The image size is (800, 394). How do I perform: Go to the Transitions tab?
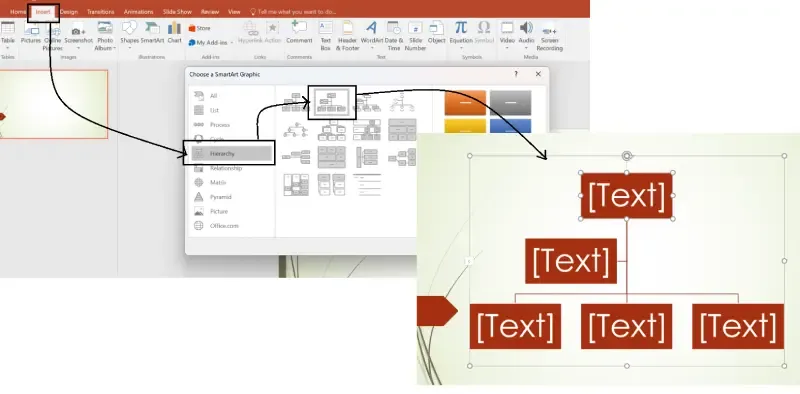tap(101, 12)
